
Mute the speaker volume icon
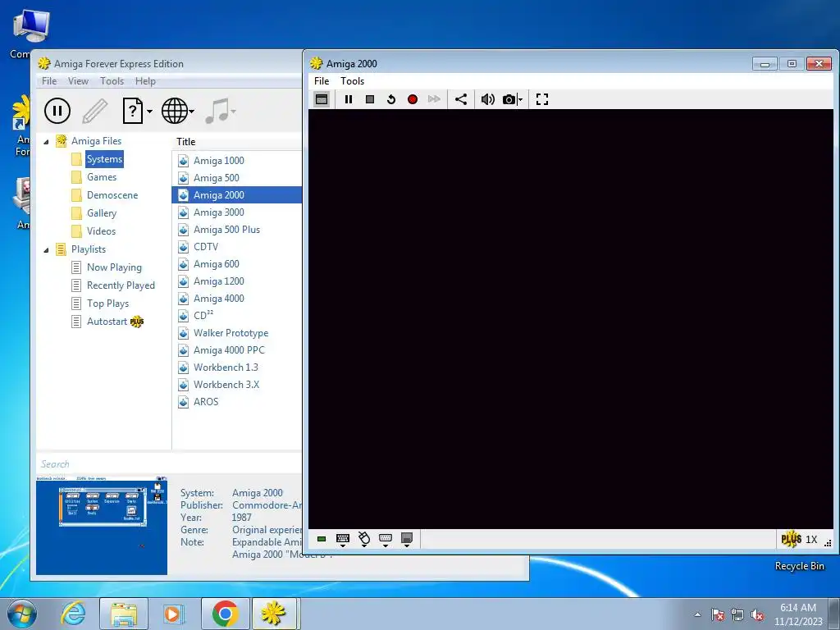pos(487,99)
